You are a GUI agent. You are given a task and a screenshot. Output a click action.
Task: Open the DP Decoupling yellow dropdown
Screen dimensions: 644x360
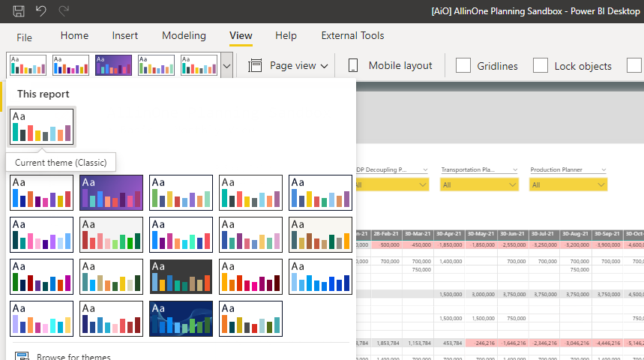pos(393,185)
